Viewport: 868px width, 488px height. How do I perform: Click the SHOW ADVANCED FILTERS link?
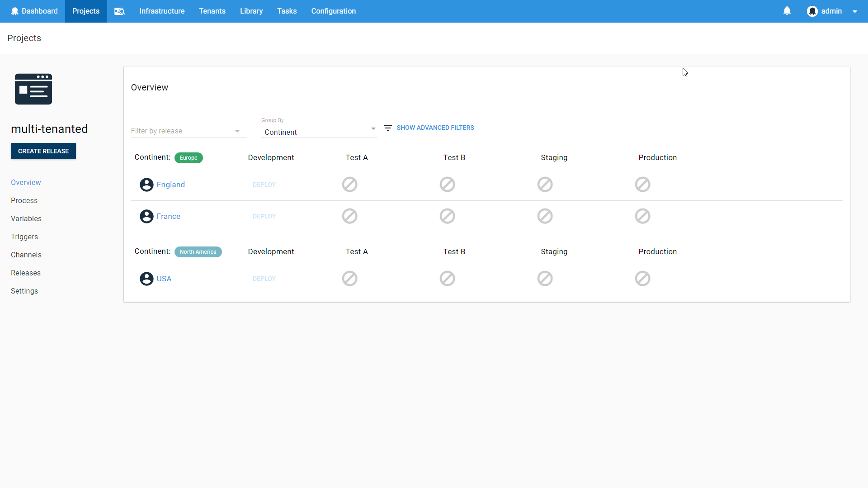435,128
